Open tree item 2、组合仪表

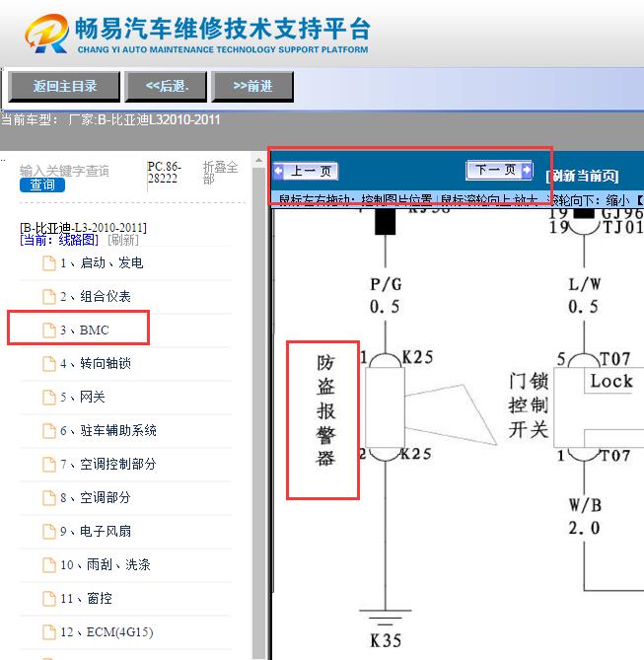coord(95,296)
